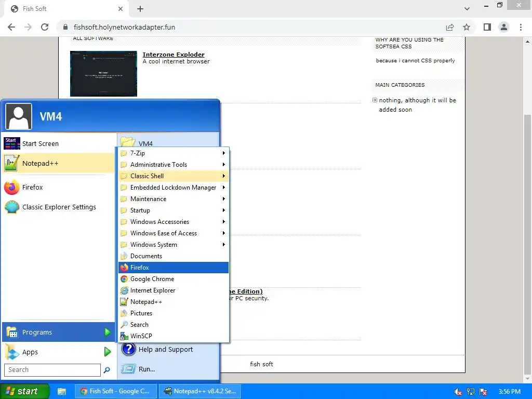Click the Pictures icon in Programs submenu
The width and height of the screenshot is (532, 399).
[x=124, y=313]
